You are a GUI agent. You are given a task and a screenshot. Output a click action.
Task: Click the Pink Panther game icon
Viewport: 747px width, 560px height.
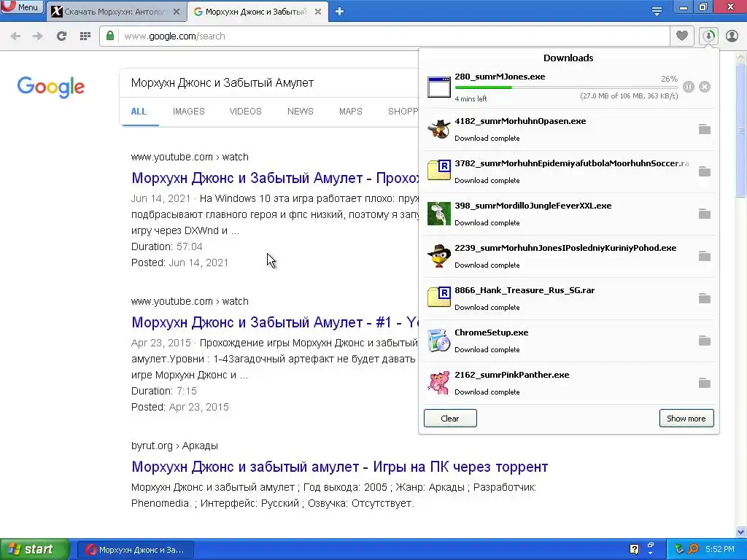click(x=438, y=384)
